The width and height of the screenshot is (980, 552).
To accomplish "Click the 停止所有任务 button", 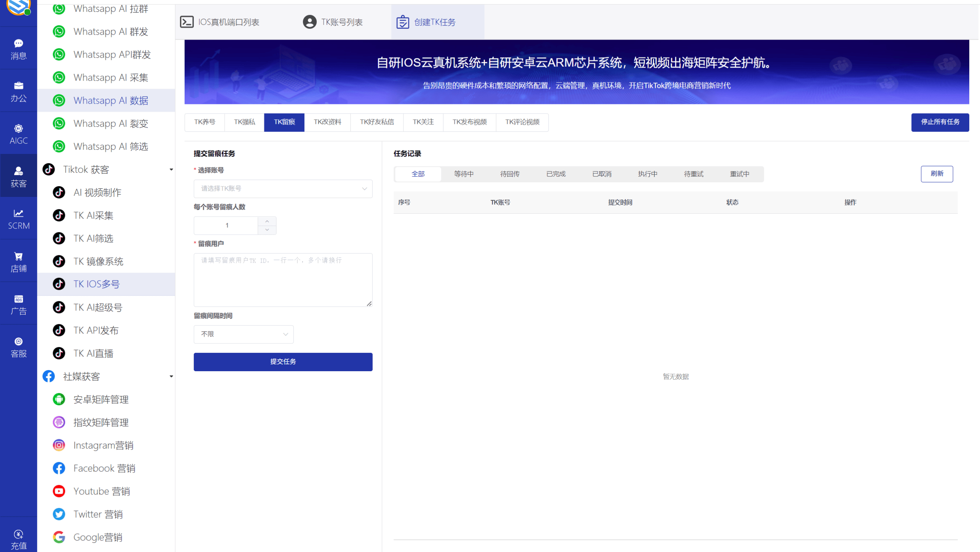I will click(939, 122).
